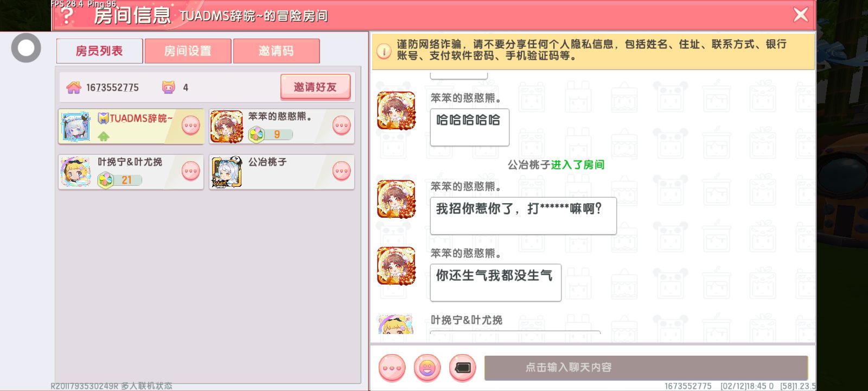Open options menu for 公冶桃子
Viewport: 868px width, 391px height.
(x=341, y=171)
